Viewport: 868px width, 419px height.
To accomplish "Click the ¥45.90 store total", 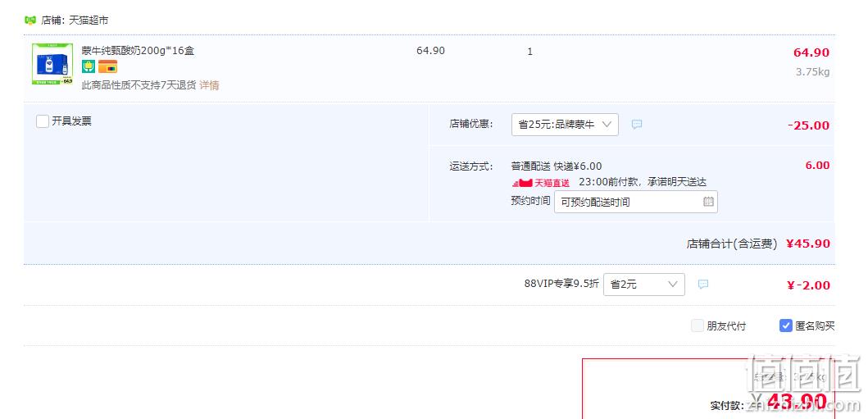I will coord(807,244).
